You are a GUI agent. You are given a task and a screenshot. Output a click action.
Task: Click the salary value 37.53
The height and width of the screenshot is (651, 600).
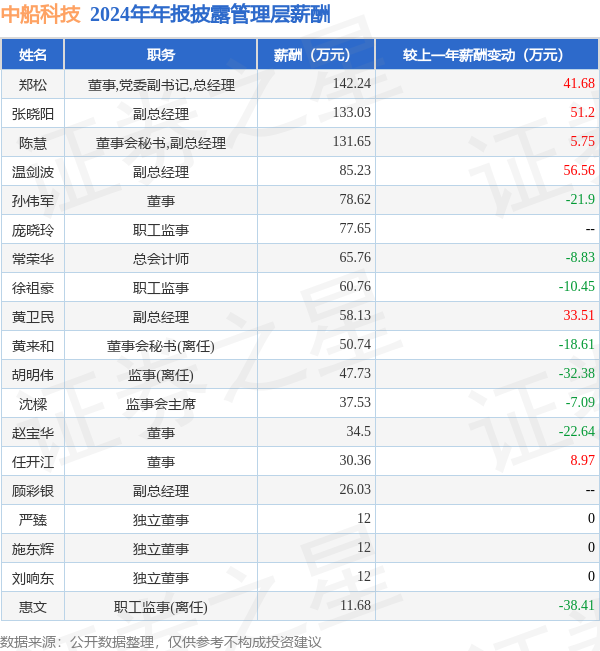click(x=355, y=402)
